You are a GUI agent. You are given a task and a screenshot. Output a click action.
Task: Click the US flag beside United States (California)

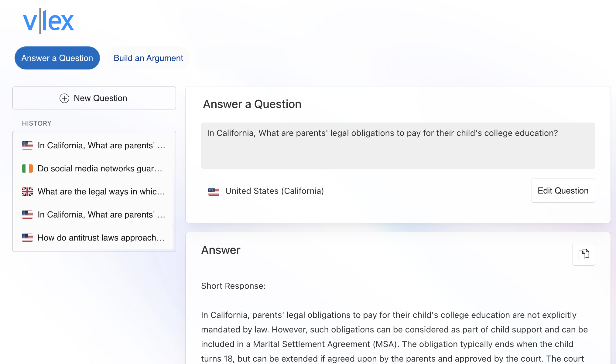pos(214,191)
